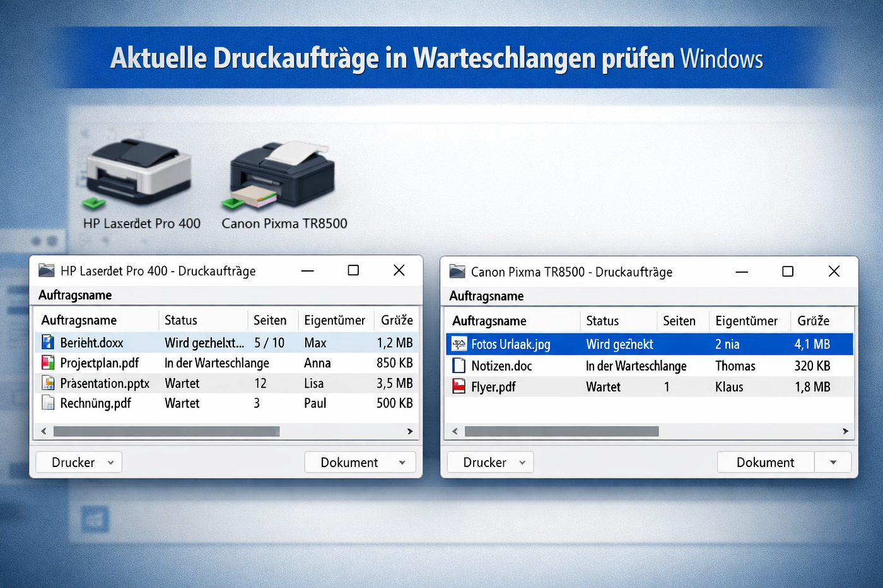The height and width of the screenshot is (588, 883).
Task: Open the Dokument dropdown in the HP window
Action: pyautogui.click(x=360, y=463)
